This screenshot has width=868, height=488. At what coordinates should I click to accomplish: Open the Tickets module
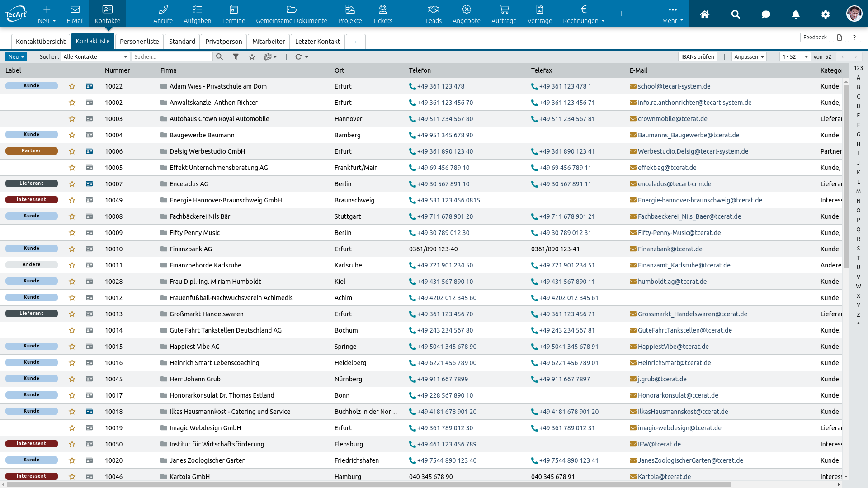point(382,14)
